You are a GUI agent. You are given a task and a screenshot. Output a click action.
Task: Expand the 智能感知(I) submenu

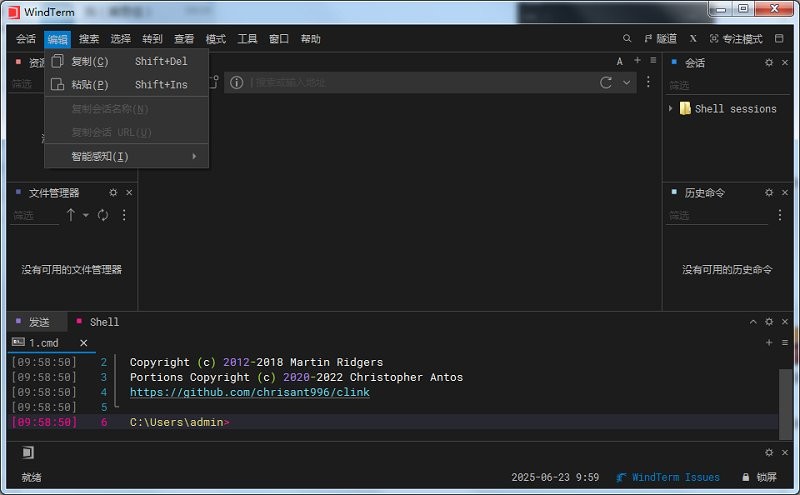pos(127,157)
